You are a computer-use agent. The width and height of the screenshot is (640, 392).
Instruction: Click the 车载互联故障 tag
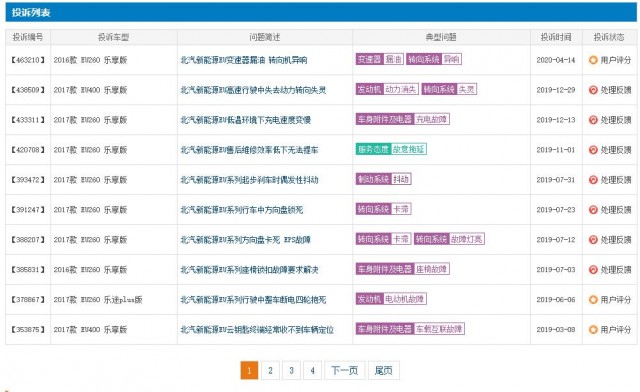(x=439, y=329)
